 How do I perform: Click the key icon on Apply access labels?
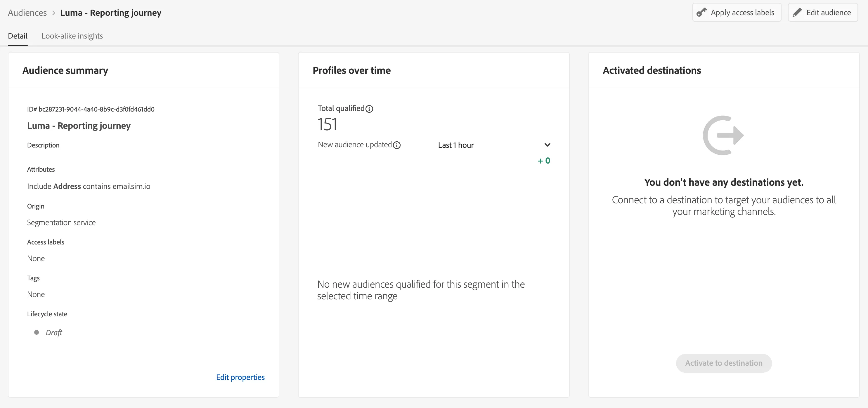701,13
